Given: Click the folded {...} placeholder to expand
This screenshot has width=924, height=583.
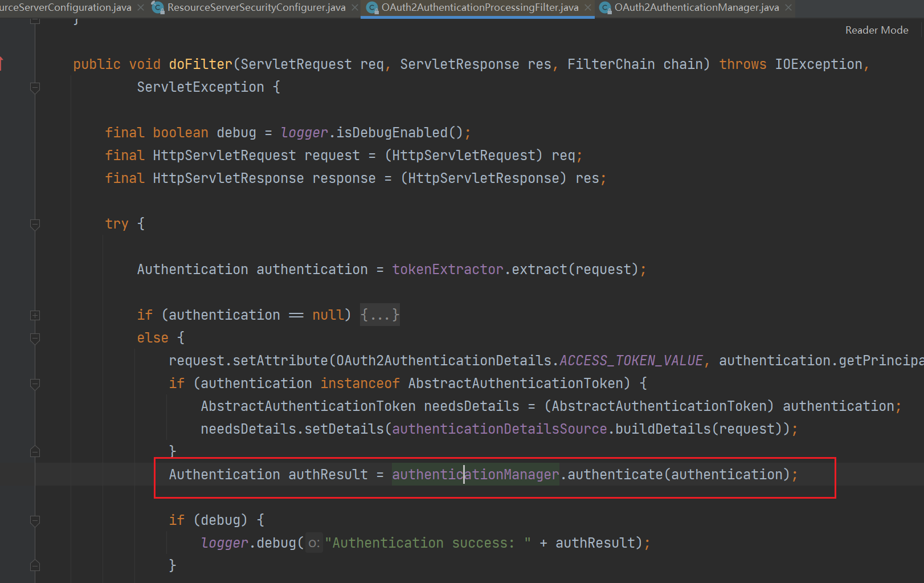Looking at the screenshot, I should tap(380, 315).
